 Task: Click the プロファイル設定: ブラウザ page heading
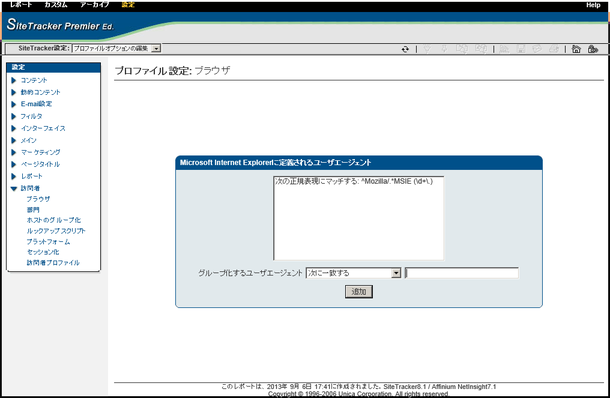(x=172, y=71)
